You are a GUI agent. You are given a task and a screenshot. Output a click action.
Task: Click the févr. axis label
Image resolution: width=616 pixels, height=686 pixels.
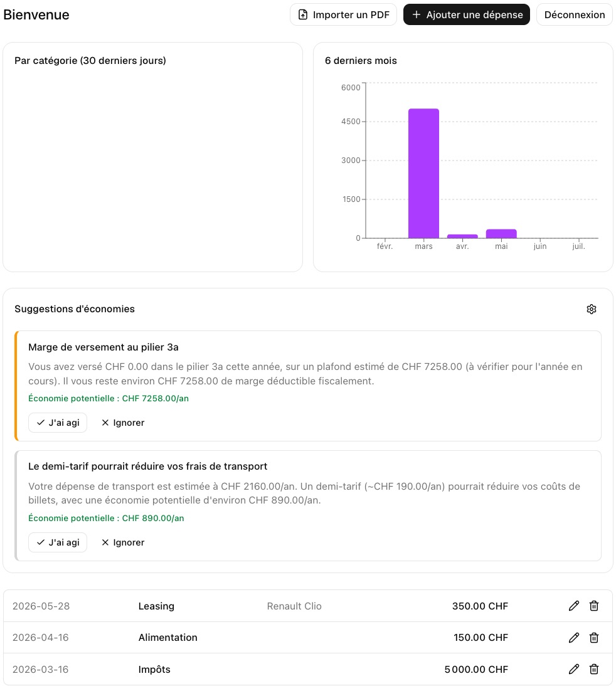pyautogui.click(x=385, y=246)
